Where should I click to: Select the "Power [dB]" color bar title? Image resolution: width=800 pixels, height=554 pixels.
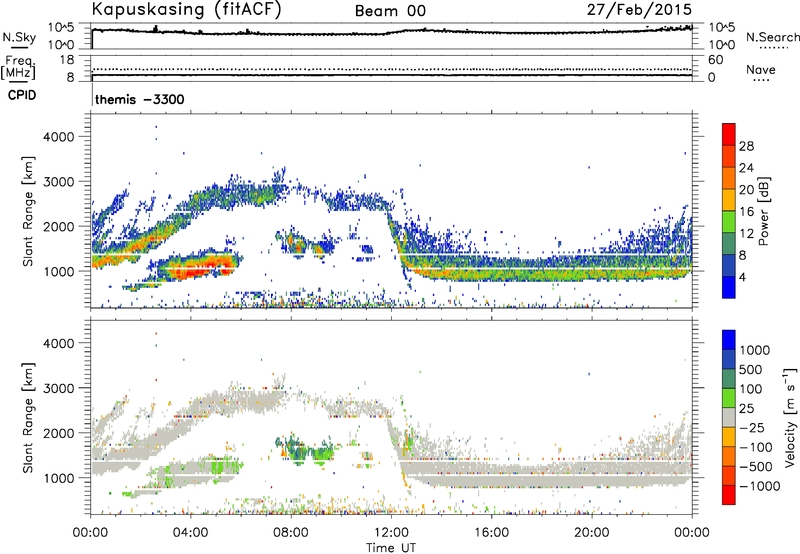coord(764,211)
